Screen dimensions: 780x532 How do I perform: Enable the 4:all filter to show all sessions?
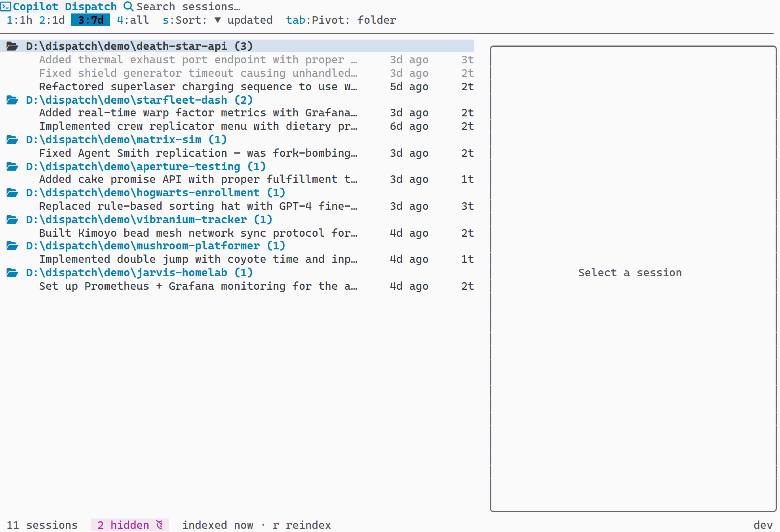132,20
